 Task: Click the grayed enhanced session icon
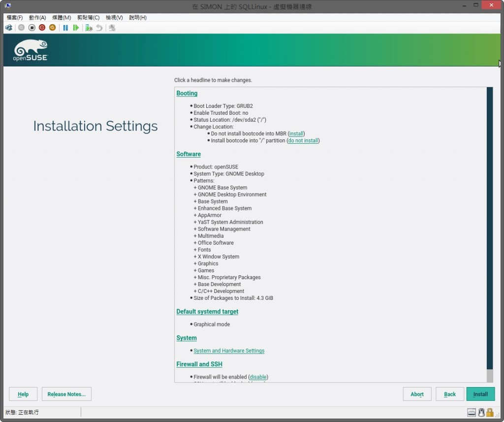pyautogui.click(x=112, y=28)
